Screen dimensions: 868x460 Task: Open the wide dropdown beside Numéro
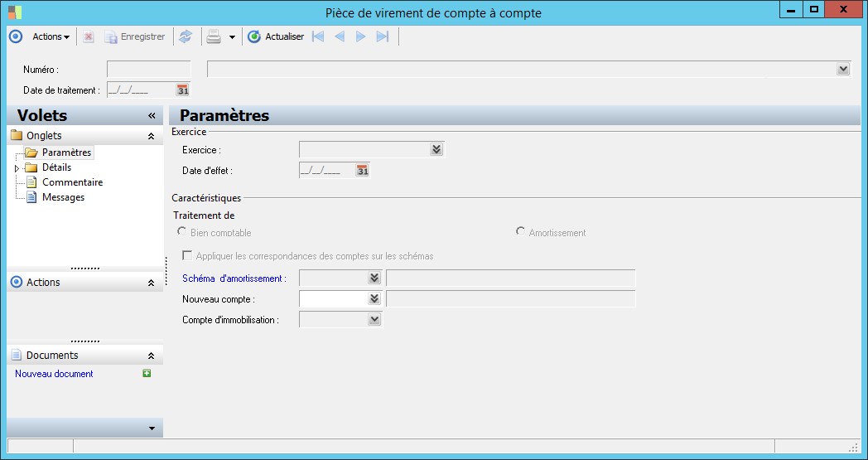[x=843, y=70]
